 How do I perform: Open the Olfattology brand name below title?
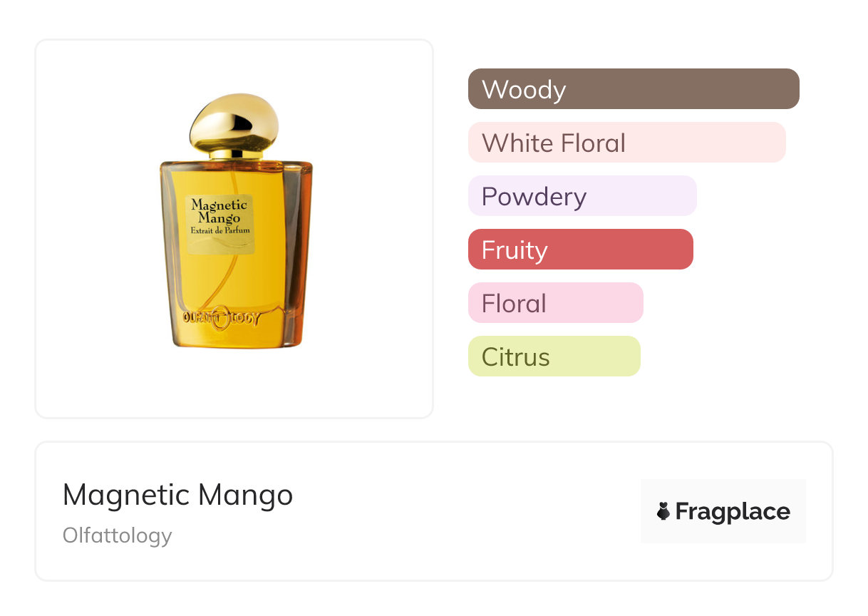tap(118, 535)
